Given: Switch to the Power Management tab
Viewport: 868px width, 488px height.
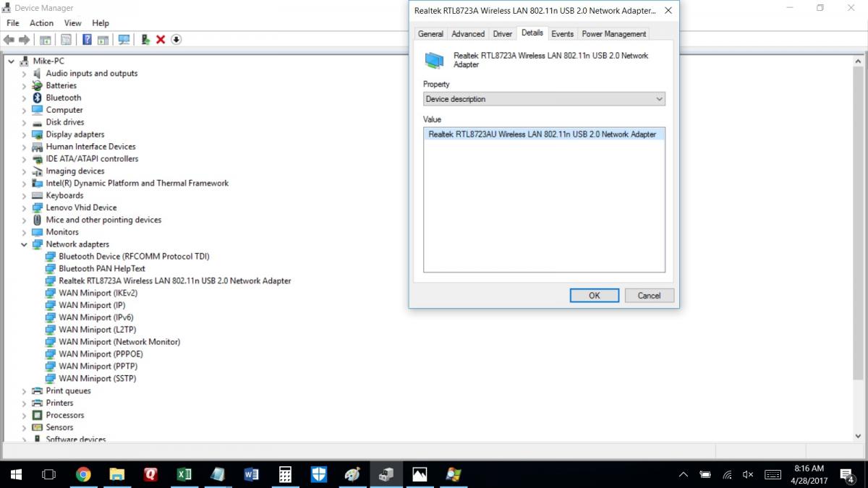Looking at the screenshot, I should [x=614, y=34].
